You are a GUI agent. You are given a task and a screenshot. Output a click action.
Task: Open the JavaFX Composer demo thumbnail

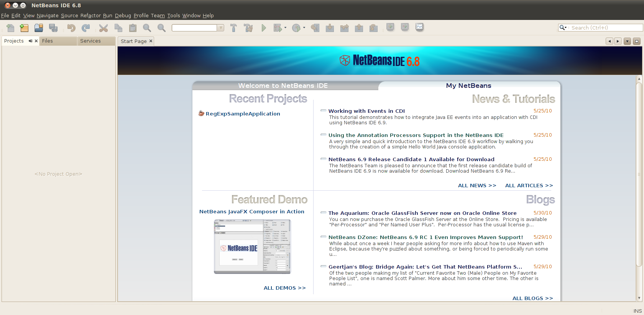[x=252, y=247]
